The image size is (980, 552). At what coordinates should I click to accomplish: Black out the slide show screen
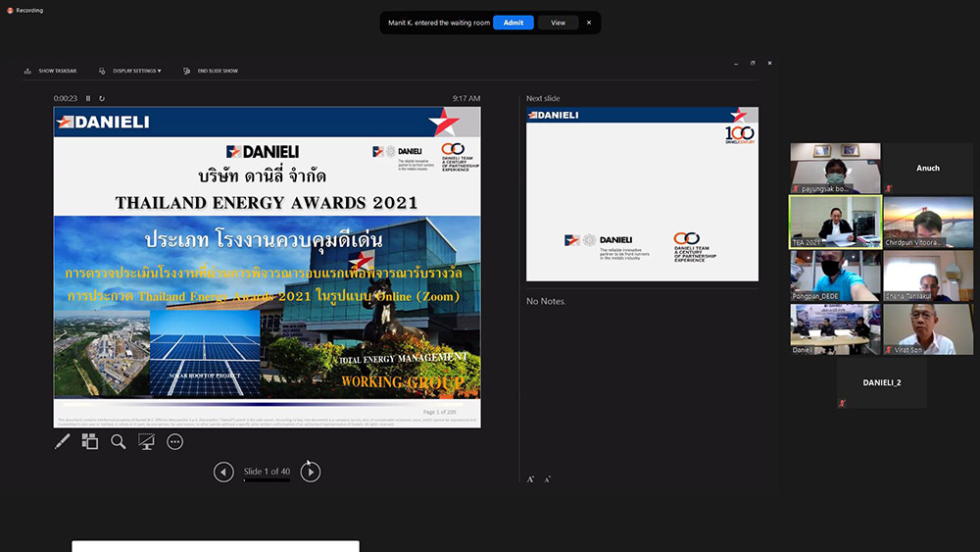(147, 442)
